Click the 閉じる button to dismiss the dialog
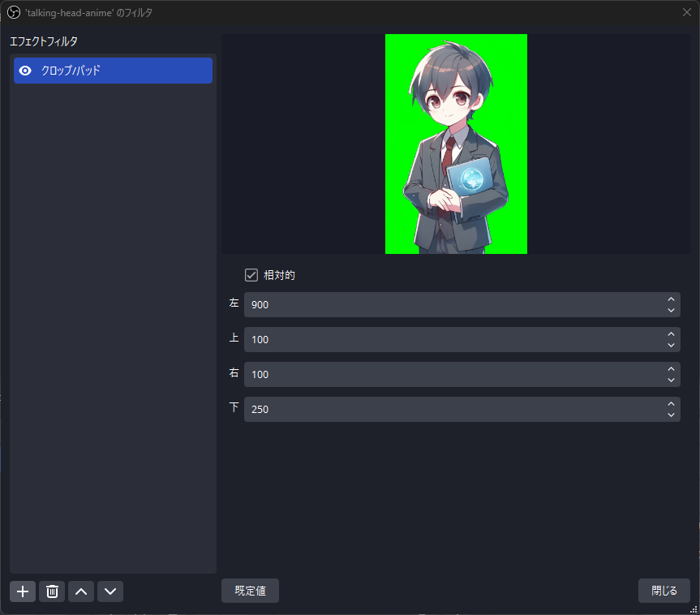Image resolution: width=700 pixels, height=615 pixels. point(663,591)
